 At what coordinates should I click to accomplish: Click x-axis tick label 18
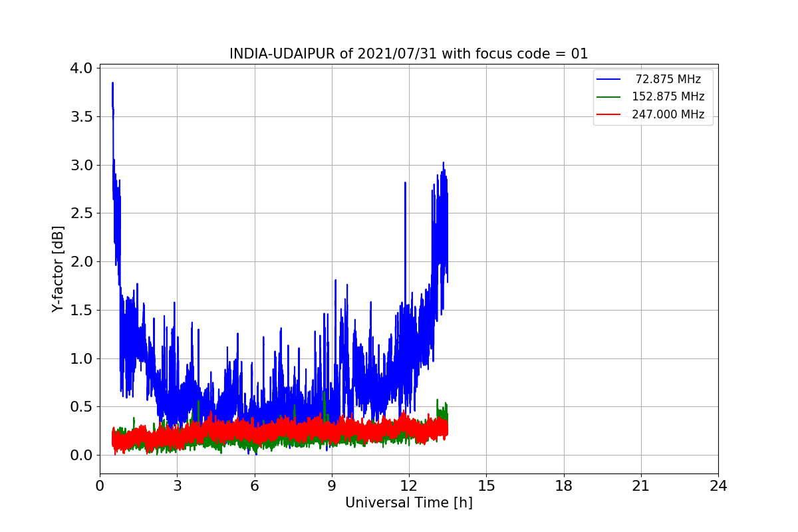pyautogui.click(x=563, y=486)
